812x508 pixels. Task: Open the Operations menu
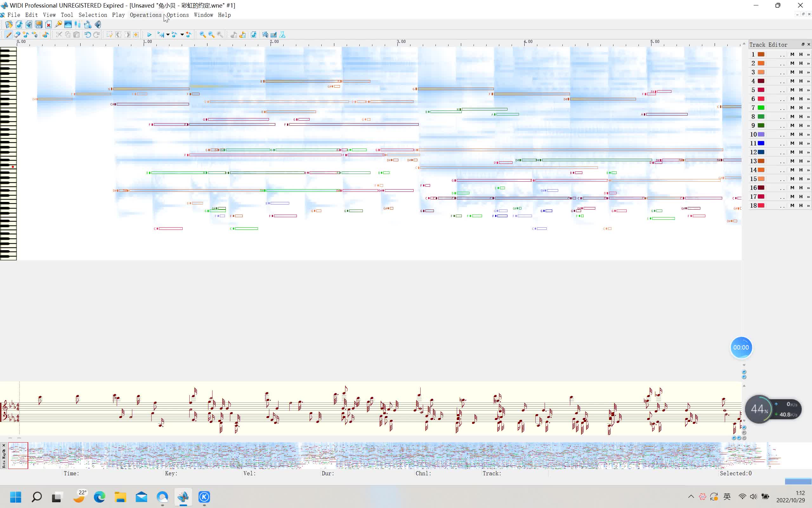(146, 15)
